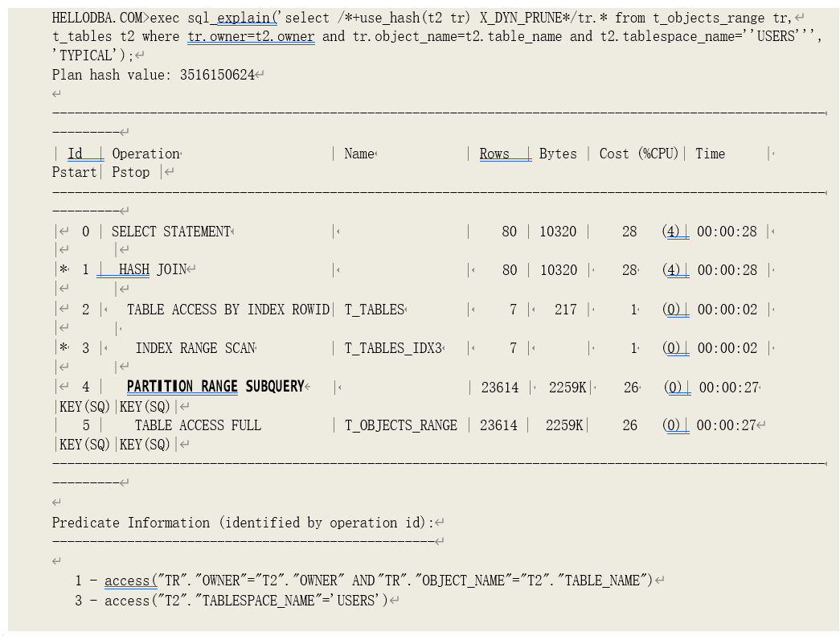The width and height of the screenshot is (840, 636).
Task: Click the Cost (%CPU) column header
Action: (x=639, y=154)
